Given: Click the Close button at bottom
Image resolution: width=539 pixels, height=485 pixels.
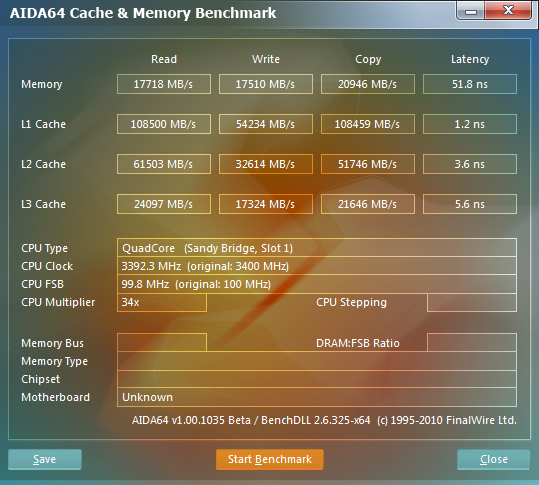Looking at the screenshot, I should pos(494,459).
